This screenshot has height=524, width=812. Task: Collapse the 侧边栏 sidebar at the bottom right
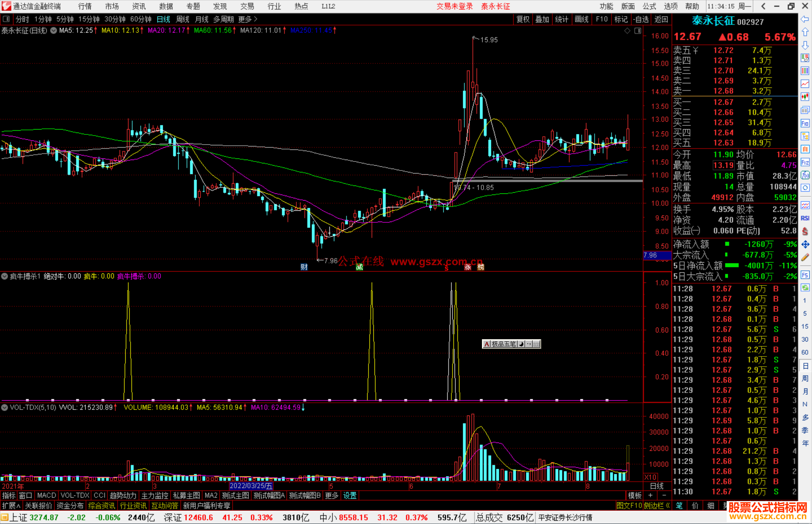click(656, 506)
